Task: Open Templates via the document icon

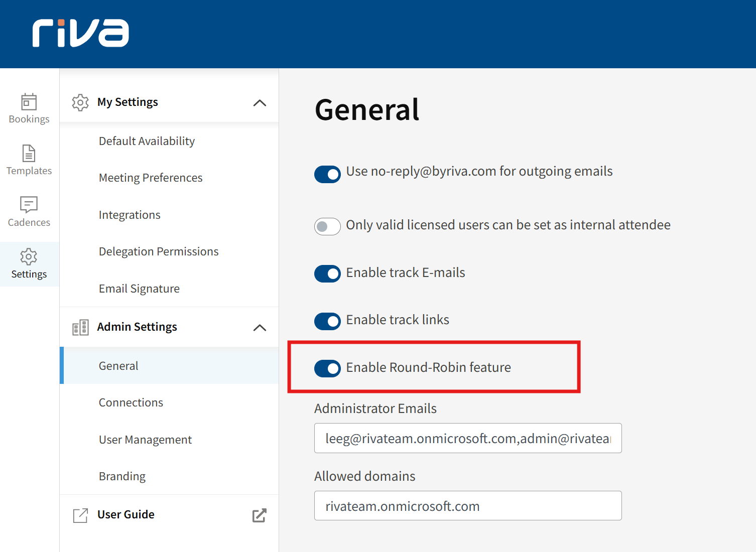Action: coord(29,154)
